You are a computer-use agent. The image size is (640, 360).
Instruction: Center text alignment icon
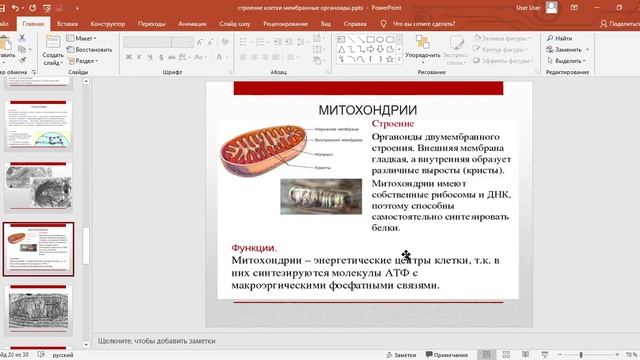point(254,57)
